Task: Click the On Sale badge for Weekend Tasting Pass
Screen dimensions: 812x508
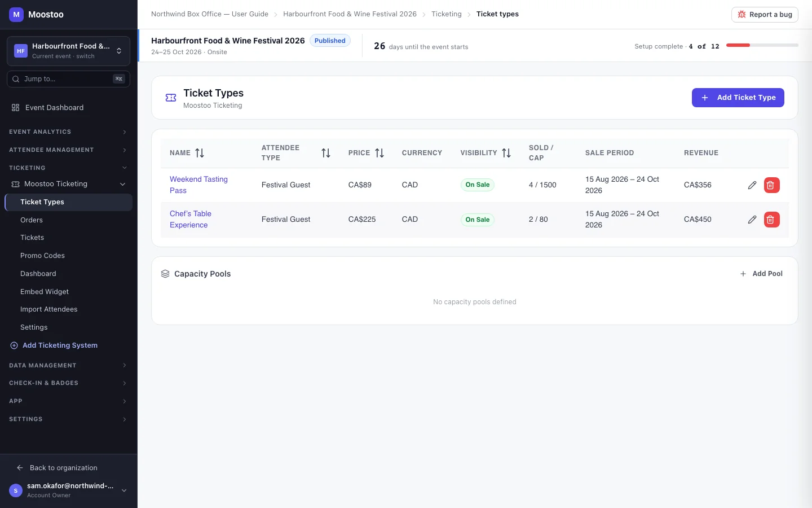Action: [477, 185]
